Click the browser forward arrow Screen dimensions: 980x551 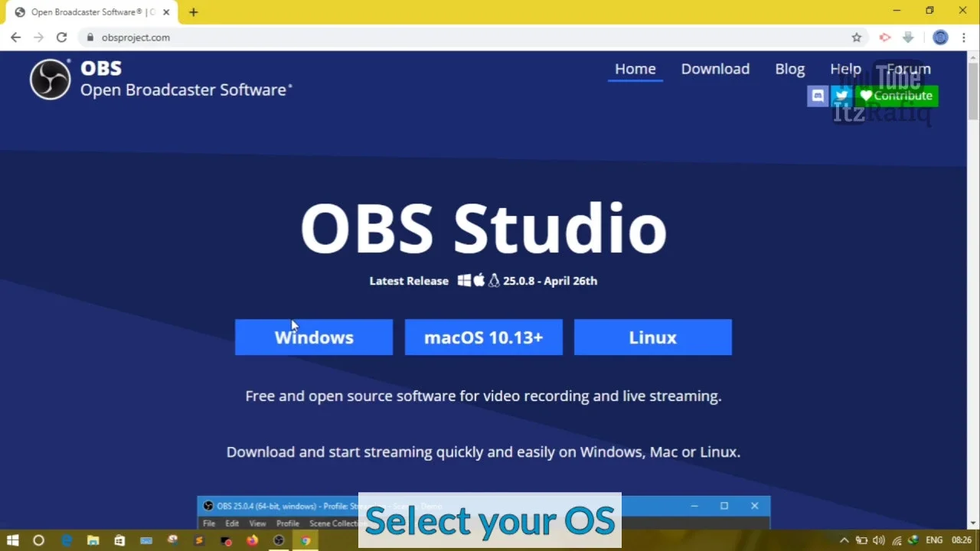pyautogui.click(x=39, y=37)
